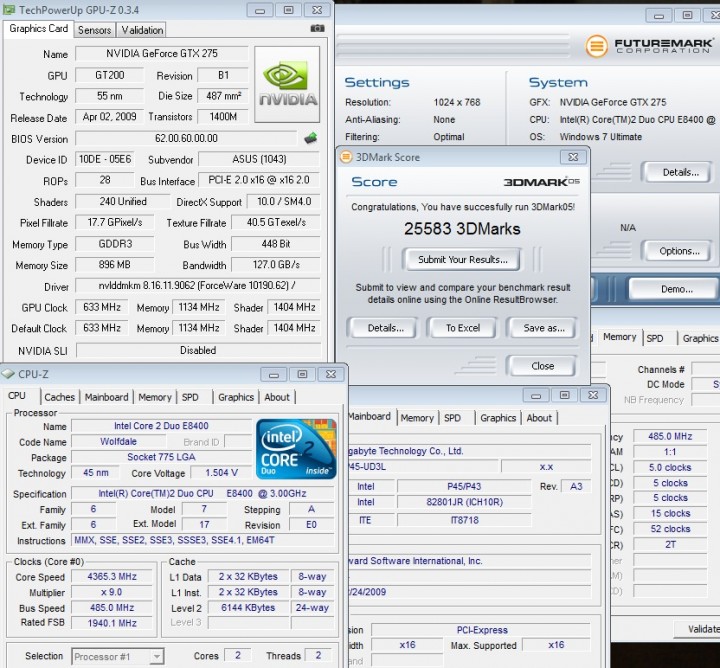Click the Subvendor ASUS (1043) field

click(x=259, y=159)
